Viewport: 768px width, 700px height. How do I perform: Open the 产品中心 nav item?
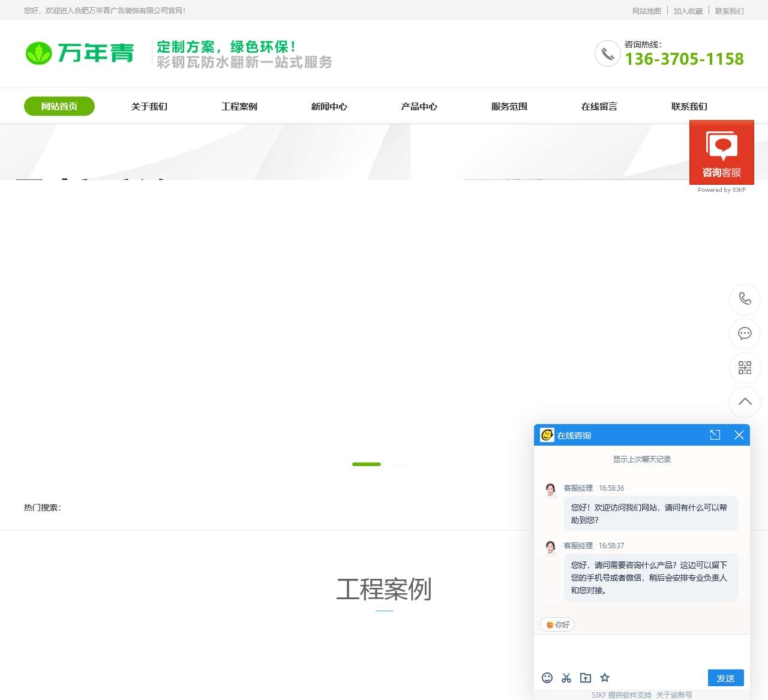click(419, 106)
